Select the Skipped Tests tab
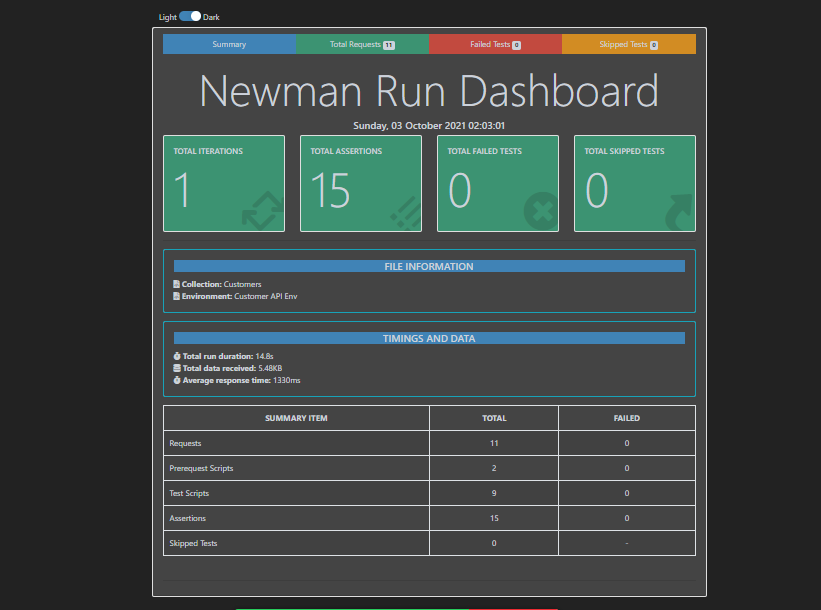Viewport: 821px width, 610px height. (629, 44)
